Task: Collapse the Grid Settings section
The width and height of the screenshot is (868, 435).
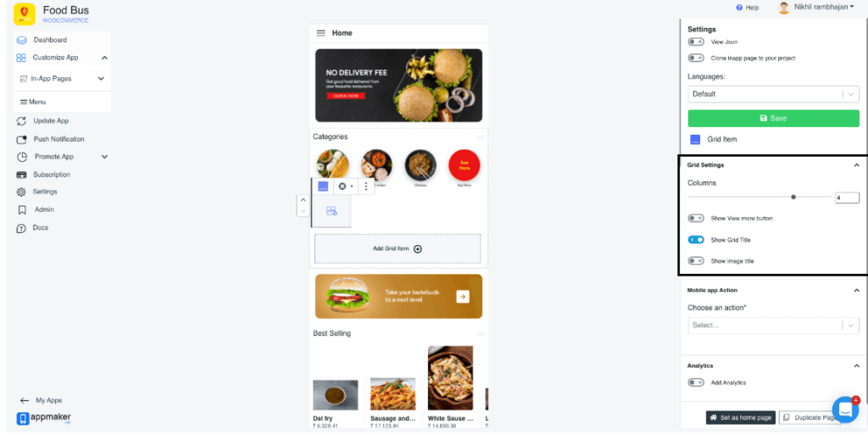Action: click(x=856, y=165)
